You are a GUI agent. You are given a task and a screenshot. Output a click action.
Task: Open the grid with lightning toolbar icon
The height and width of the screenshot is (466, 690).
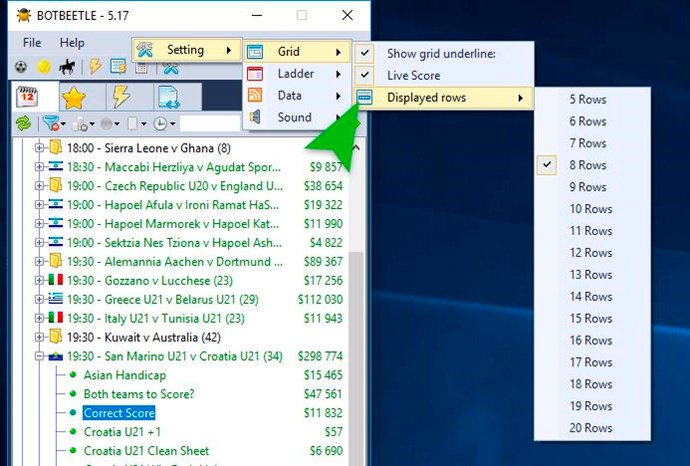point(118,67)
